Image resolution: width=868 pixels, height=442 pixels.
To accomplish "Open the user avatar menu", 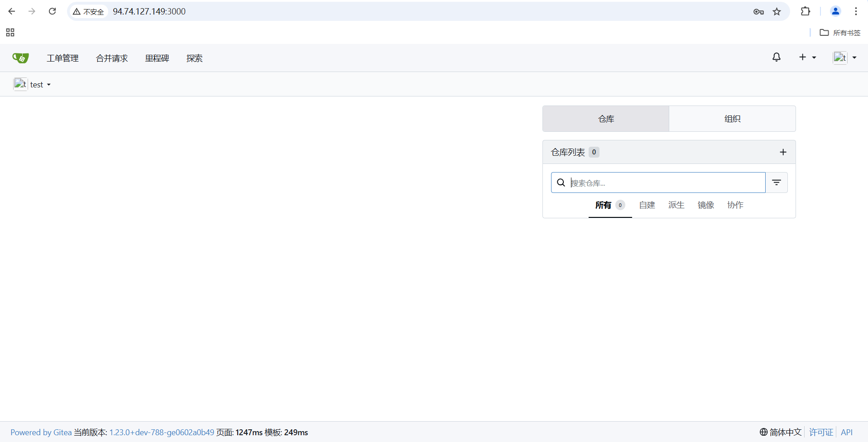I will 845,58.
